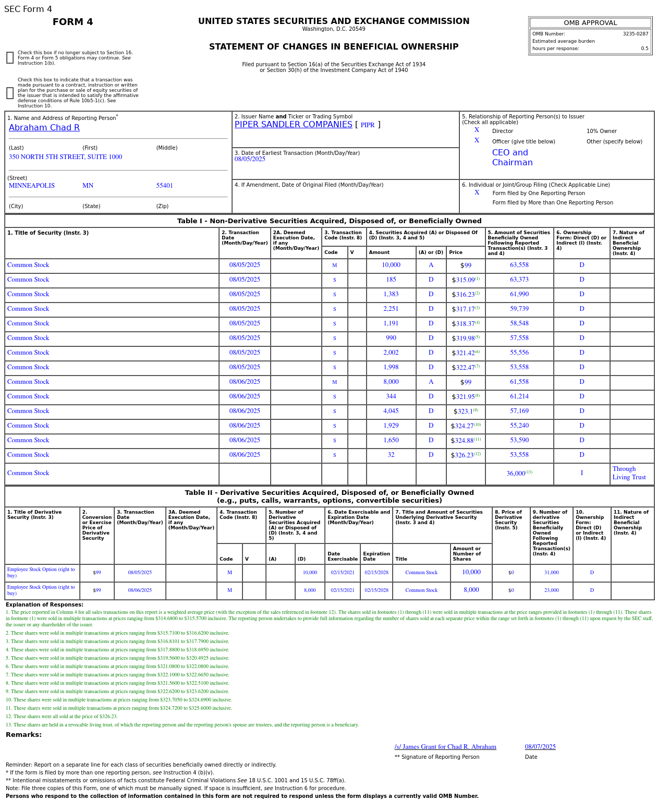Click the beneficially owned amount 63,558
Image resolution: width=659 pixels, height=812 pixels.
[519, 265]
